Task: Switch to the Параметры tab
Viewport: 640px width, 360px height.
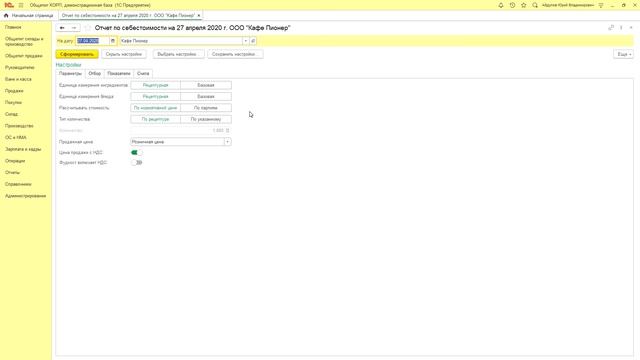Action: click(x=70, y=73)
